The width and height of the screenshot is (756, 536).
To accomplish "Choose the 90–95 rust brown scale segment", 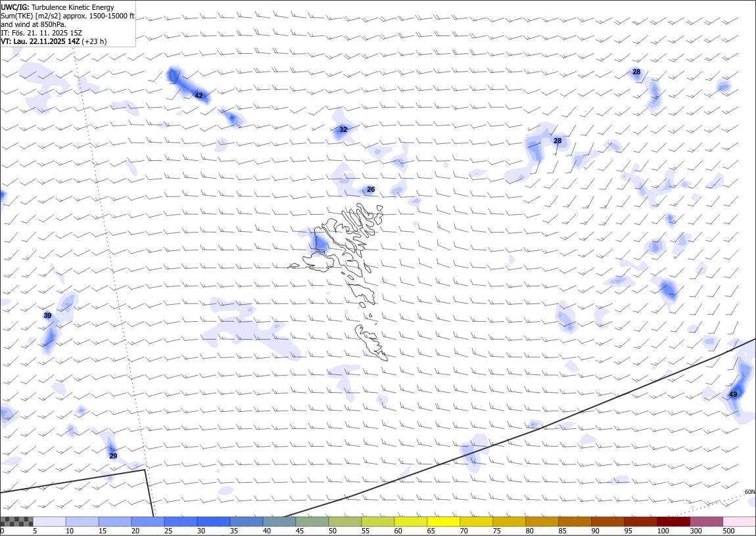I will coord(607,522).
